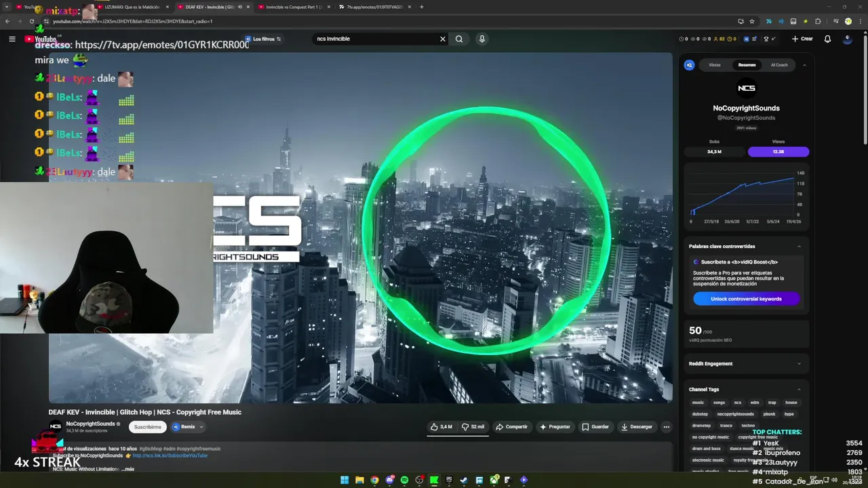Click the 'trap' channel tag
Image resolution: width=868 pixels, height=488 pixels.
(x=772, y=403)
